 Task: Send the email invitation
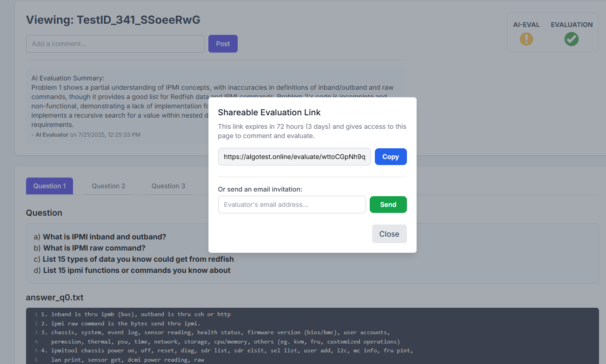tap(388, 205)
